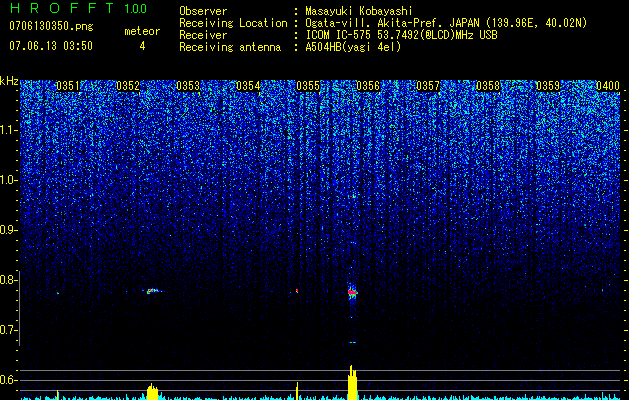
Task: Click the 0400 time marker
Action: point(608,86)
